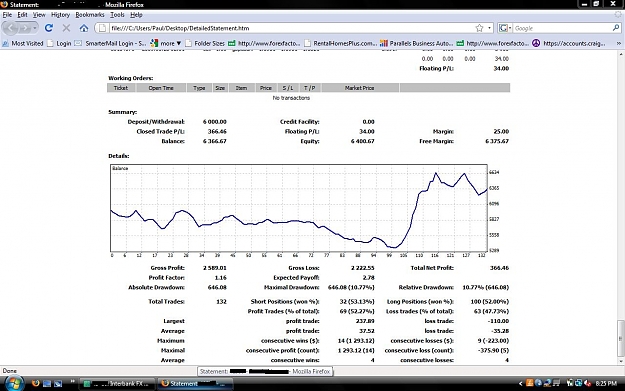Screen dimensions: 625x391
Task: Click the volume speaker tray icon
Action: point(588,383)
